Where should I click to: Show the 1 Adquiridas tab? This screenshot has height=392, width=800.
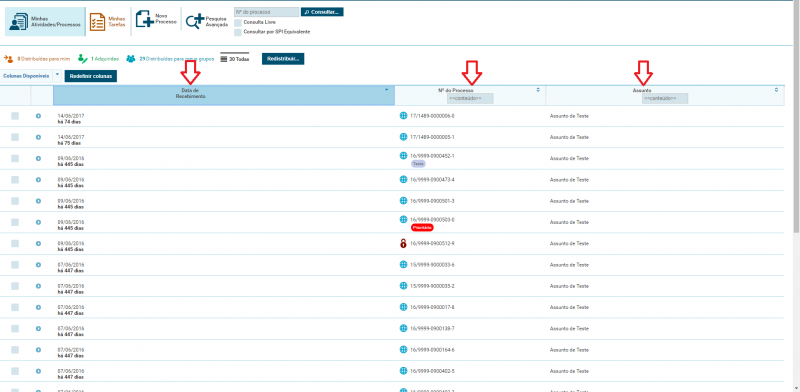98,59
